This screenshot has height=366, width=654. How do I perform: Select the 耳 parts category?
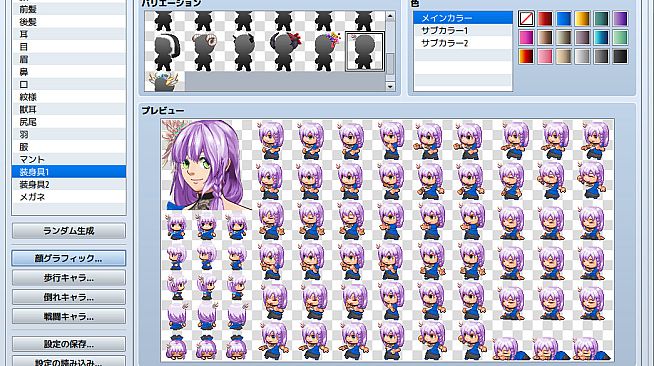pos(69,34)
